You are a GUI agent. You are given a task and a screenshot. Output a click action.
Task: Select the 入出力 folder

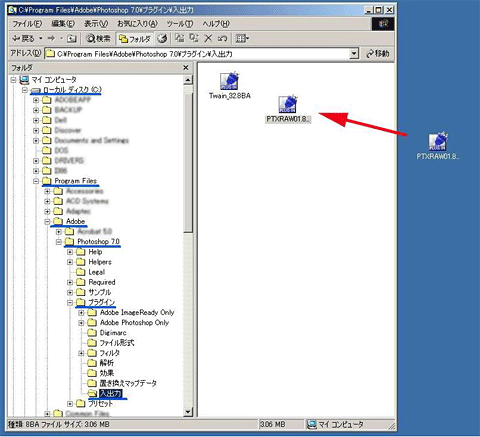(x=111, y=393)
